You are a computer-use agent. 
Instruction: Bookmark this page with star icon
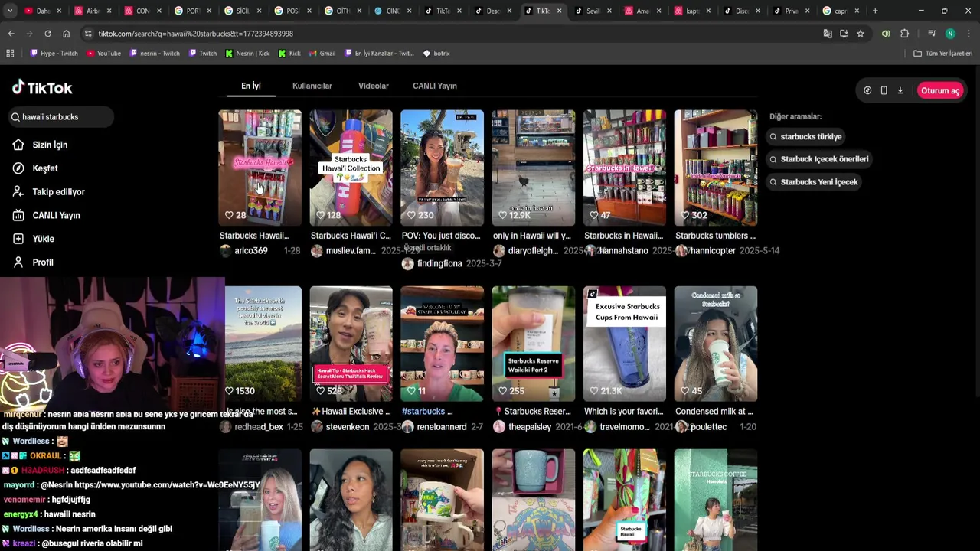click(x=861, y=34)
